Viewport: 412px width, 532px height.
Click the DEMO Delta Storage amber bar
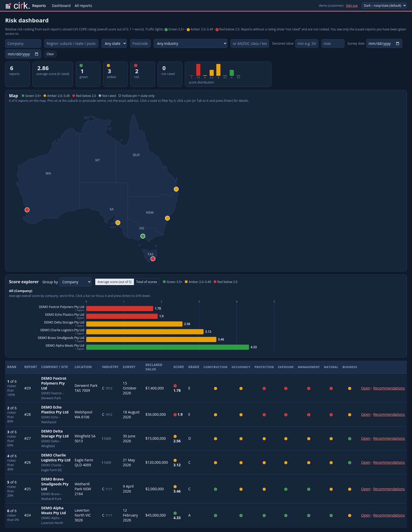(x=134, y=324)
